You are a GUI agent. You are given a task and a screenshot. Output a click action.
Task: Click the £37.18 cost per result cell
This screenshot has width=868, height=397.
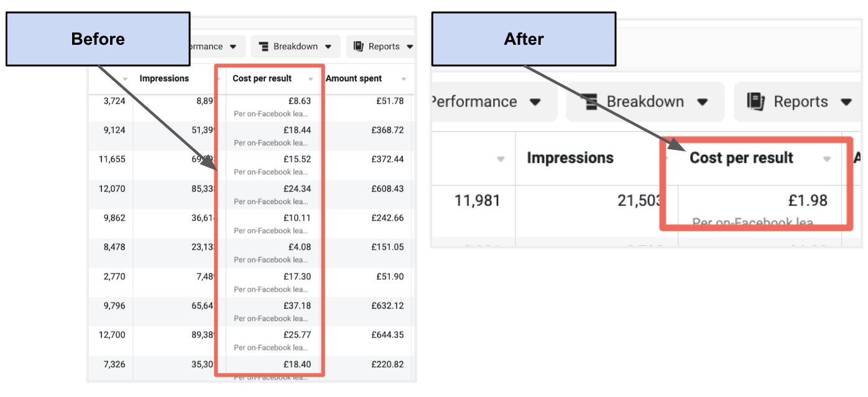pyautogui.click(x=297, y=306)
